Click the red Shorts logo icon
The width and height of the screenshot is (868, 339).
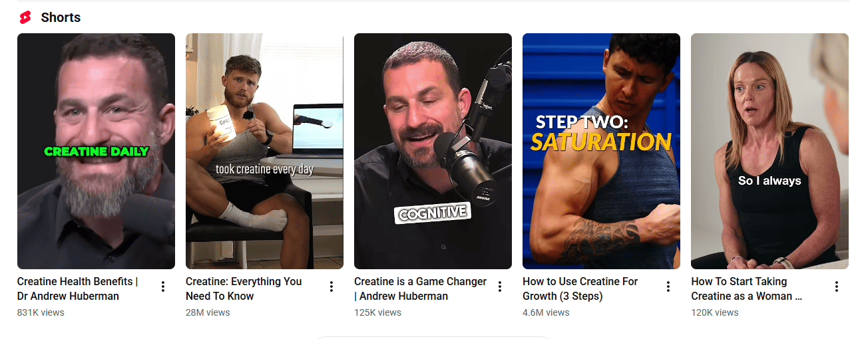pos(25,17)
